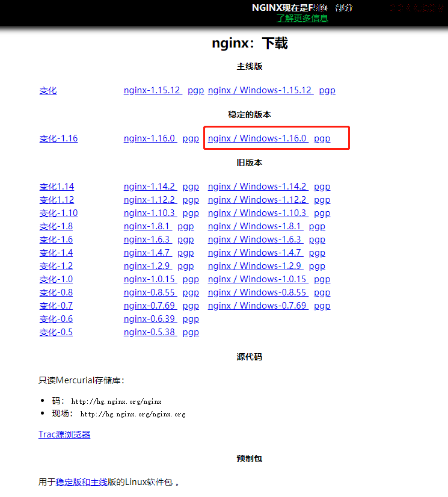
Task: Open pgp signature after nginx-1.16.0
Action: 191,138
